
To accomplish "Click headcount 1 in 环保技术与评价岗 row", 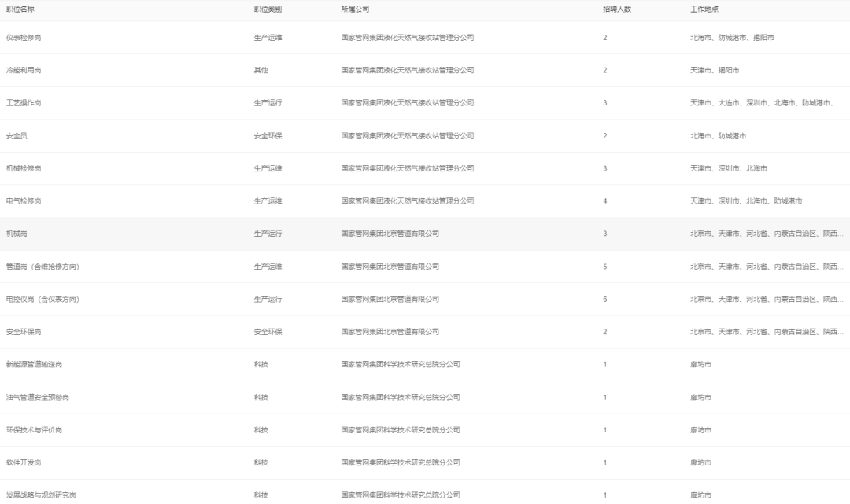I will point(605,430).
